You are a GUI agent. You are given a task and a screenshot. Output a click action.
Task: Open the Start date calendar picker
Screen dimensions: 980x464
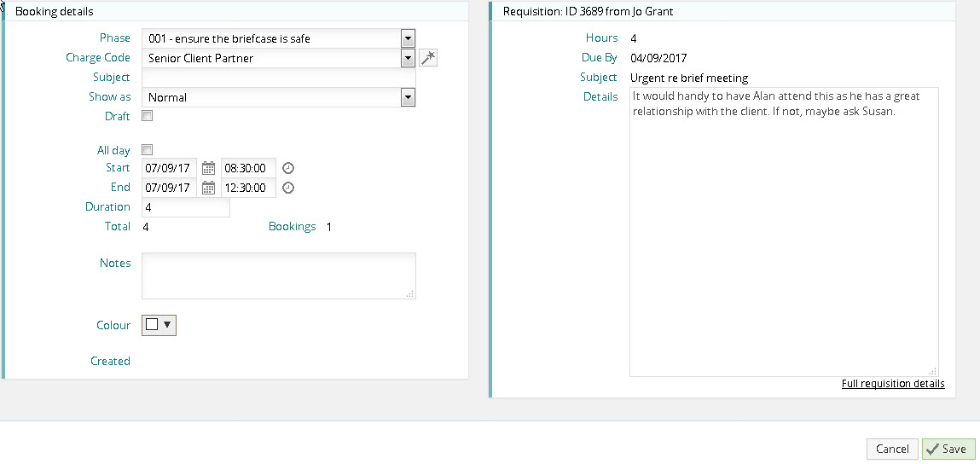(x=209, y=168)
